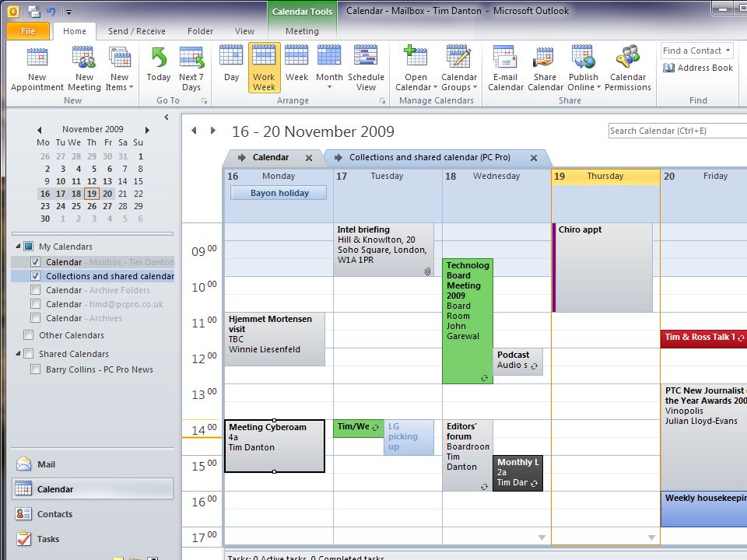747x560 pixels.
Task: Select the Meeting Cyberoam appointment
Action: coord(275,446)
